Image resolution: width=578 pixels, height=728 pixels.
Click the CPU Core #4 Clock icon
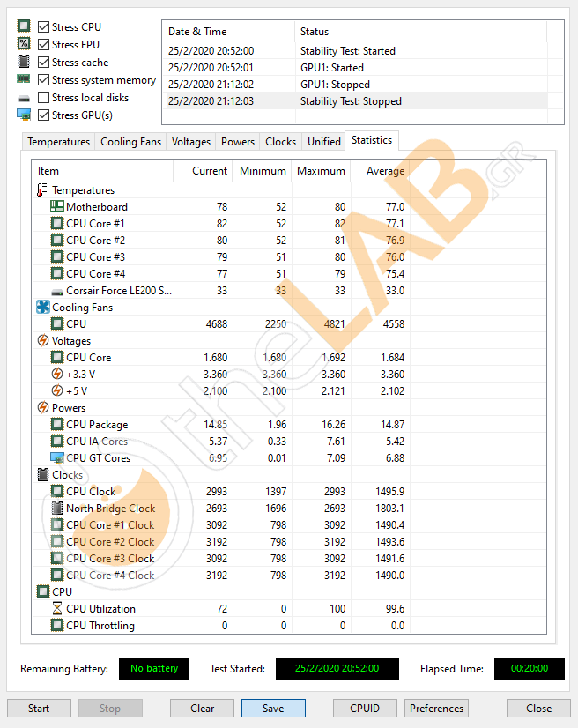[57, 575]
